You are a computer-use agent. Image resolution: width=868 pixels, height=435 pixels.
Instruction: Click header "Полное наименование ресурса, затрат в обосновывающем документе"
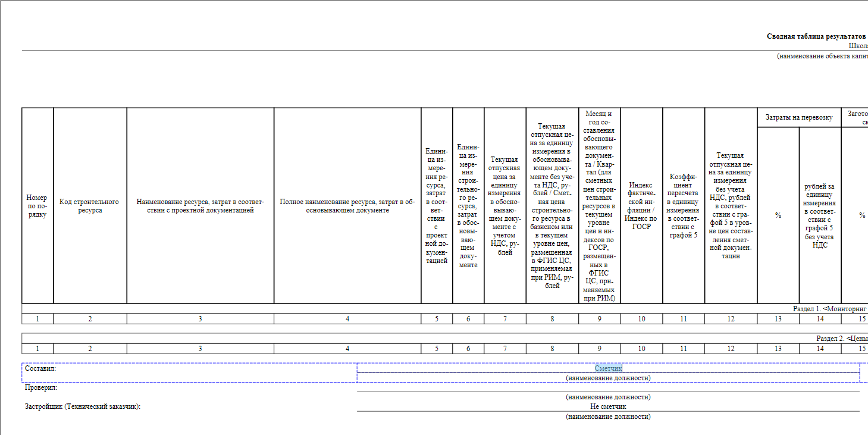tap(347, 206)
